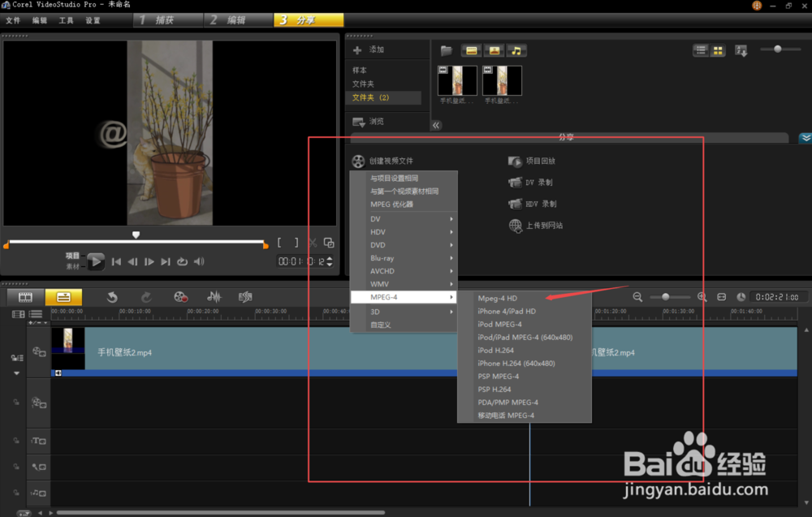Click the 添加 plus icon in library

pyautogui.click(x=357, y=50)
